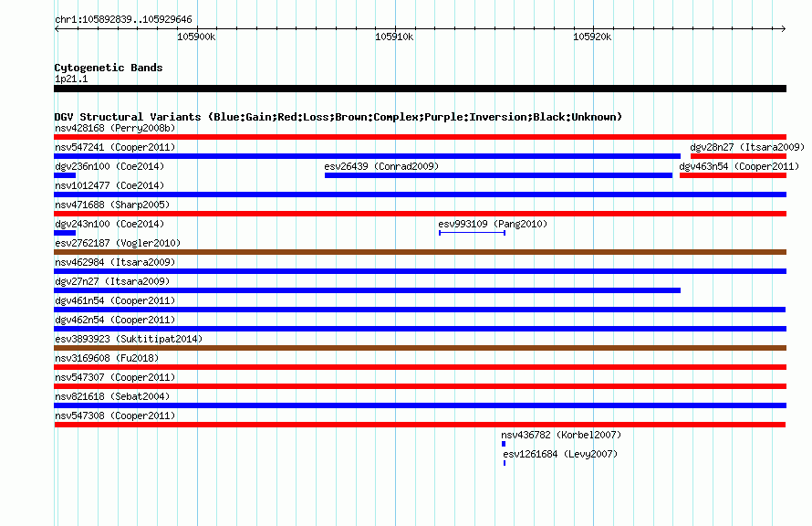Screen dimensions: 812x526
Task: Click the 105920k ruler label
Action: [x=592, y=37]
